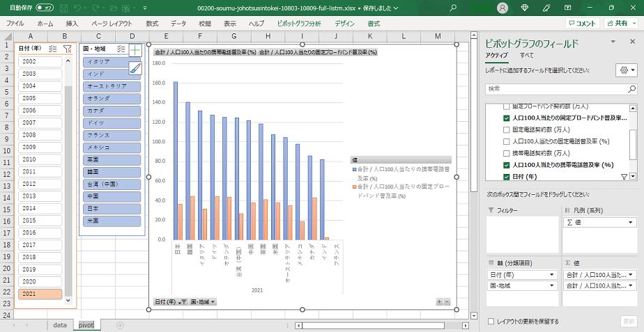Clear filter on 日付 (年) slicer

tap(67, 49)
